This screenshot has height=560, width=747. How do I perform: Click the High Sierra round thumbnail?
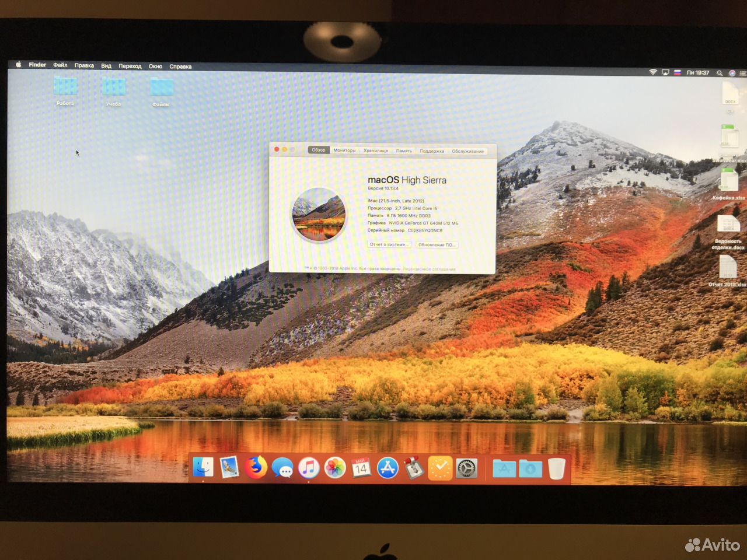[319, 215]
